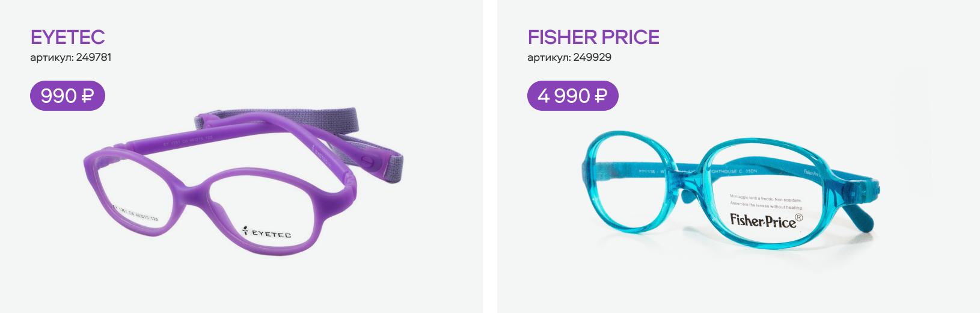Screen dimensions: 980x313
Task: Click the lens assembly instruction text above Fisher-Price logo
Action: coord(765,202)
